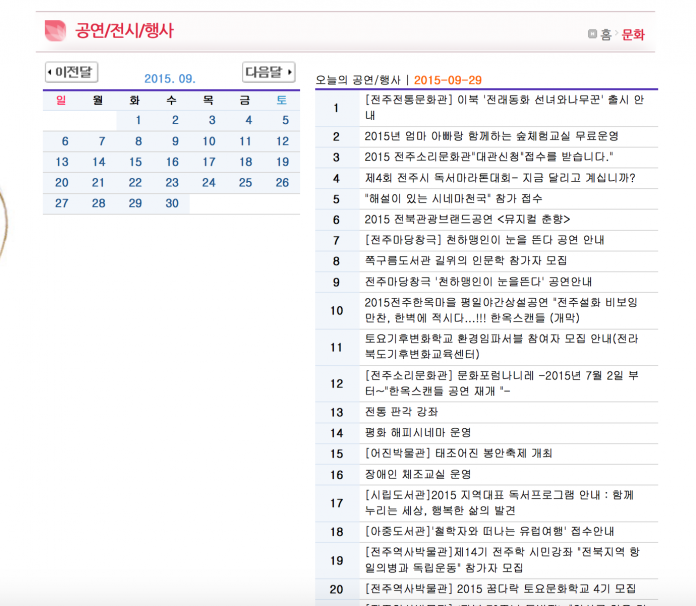Open event 8 쪽구름도서관 길위의 인문학
Viewport: 696px width, 606px height.
coord(466,261)
